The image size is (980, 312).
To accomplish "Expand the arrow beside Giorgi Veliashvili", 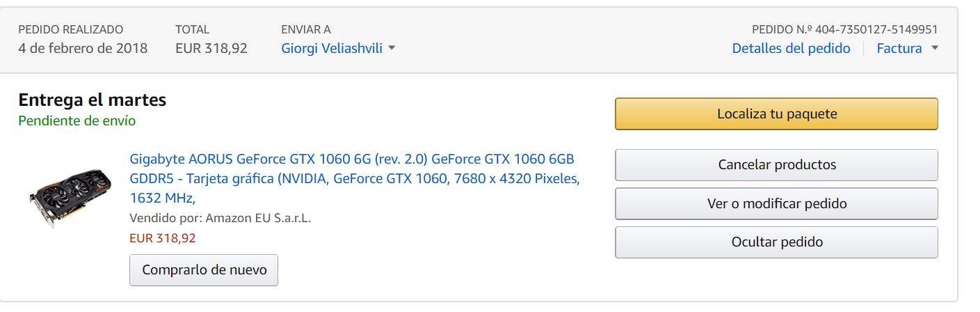I will (x=392, y=49).
